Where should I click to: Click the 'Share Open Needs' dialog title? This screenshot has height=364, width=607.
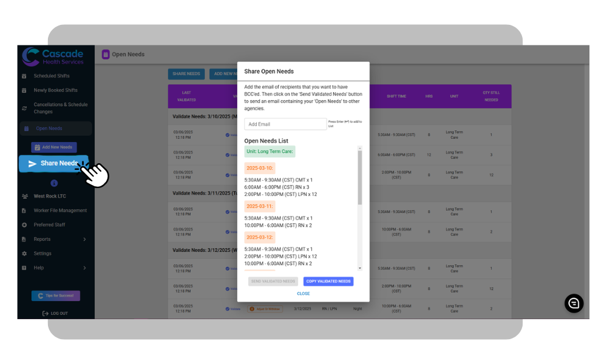[x=269, y=72]
